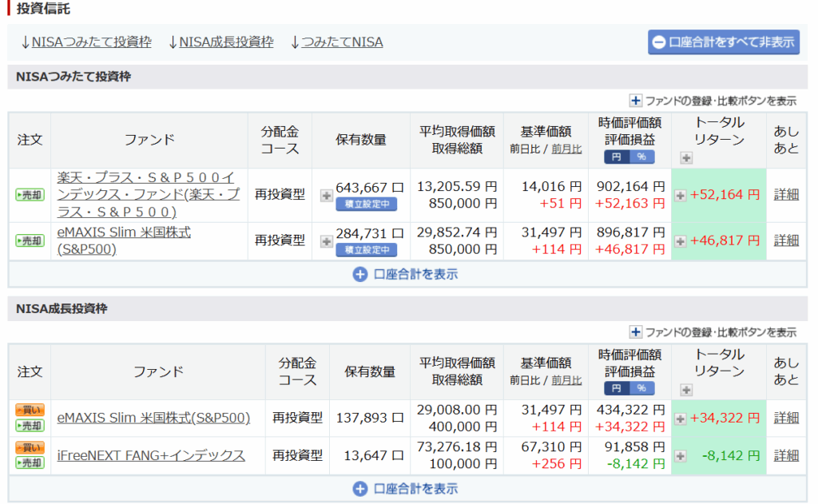818x504 pixels.
Task: Open 楽天・プラス・S&P500インデックス・ファンド fund page
Action: [x=148, y=195]
